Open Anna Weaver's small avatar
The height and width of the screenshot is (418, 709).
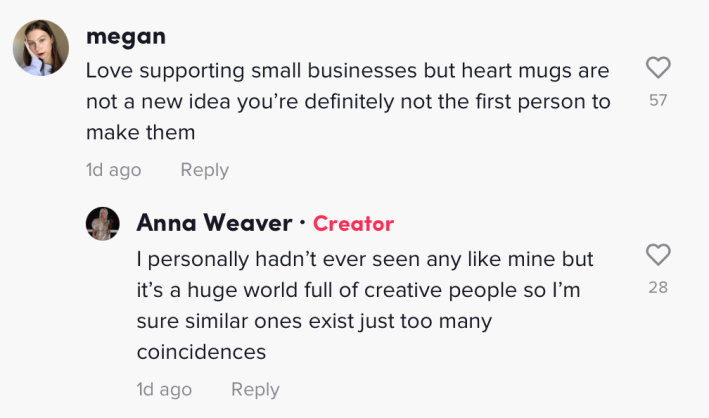[104, 224]
